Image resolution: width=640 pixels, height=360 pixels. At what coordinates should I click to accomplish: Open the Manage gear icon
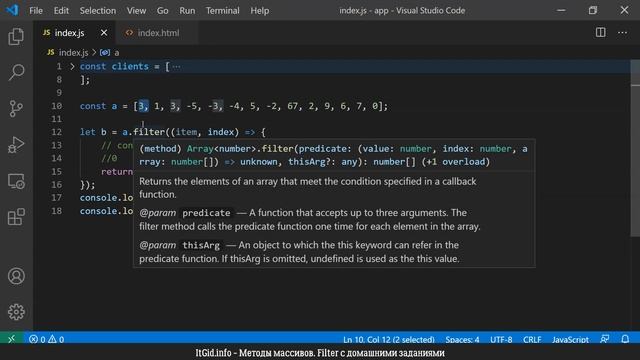(16, 312)
